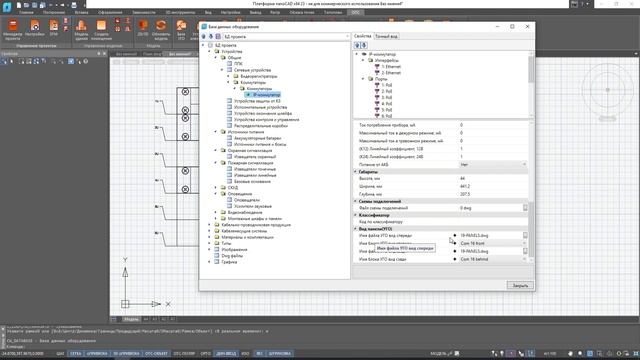Click browse icon for Файл схемы подключений
Screen dimensions: 640x360
coord(525,208)
